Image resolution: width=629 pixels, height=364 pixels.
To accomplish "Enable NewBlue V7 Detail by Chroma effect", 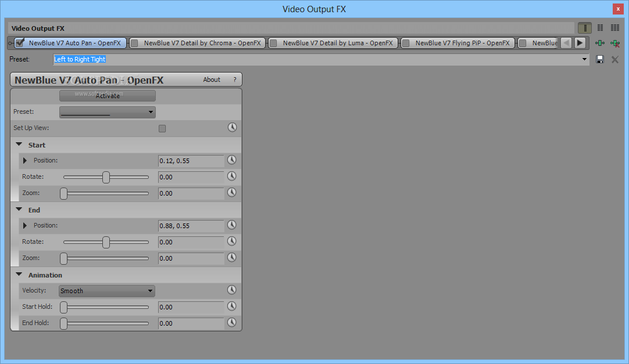I will click(135, 43).
